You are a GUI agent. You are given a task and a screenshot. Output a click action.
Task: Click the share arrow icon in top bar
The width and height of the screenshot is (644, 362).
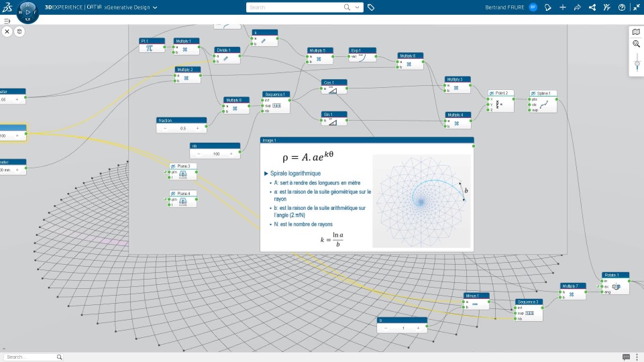[x=577, y=7]
